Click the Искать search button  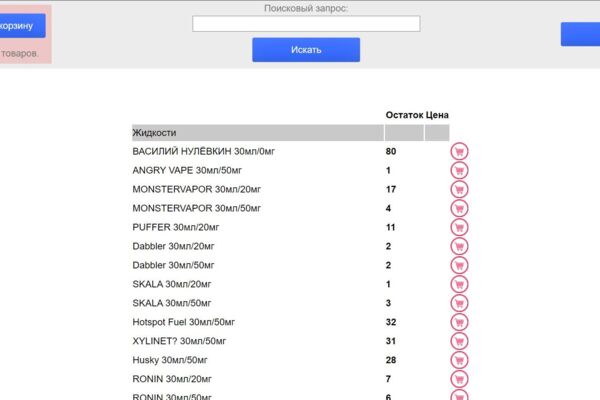(306, 50)
